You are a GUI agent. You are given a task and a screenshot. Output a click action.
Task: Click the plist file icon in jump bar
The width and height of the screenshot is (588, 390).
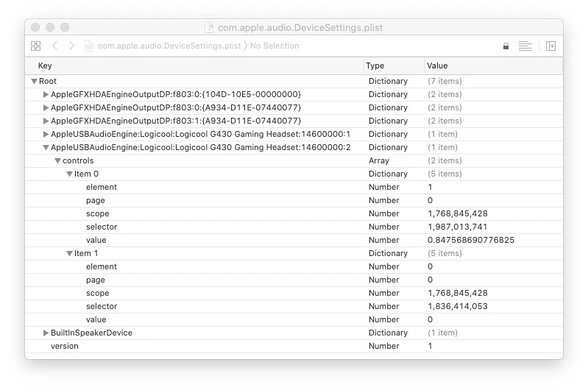point(89,46)
